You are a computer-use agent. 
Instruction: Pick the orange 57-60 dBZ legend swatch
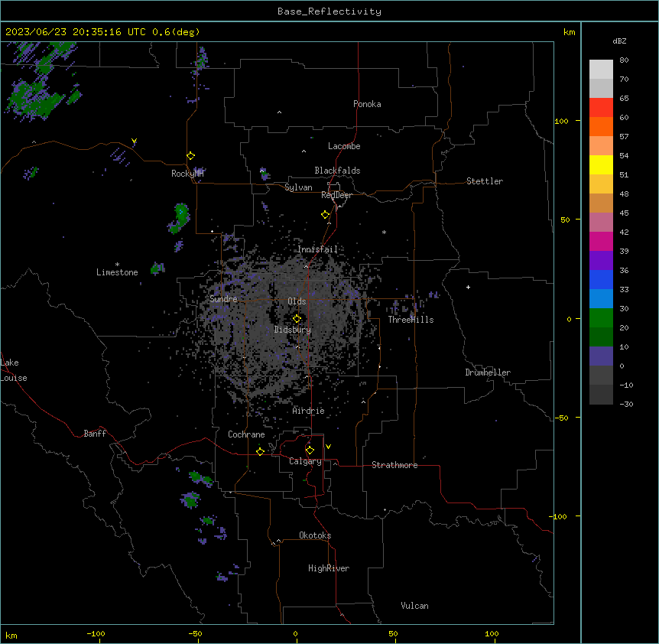601,126
